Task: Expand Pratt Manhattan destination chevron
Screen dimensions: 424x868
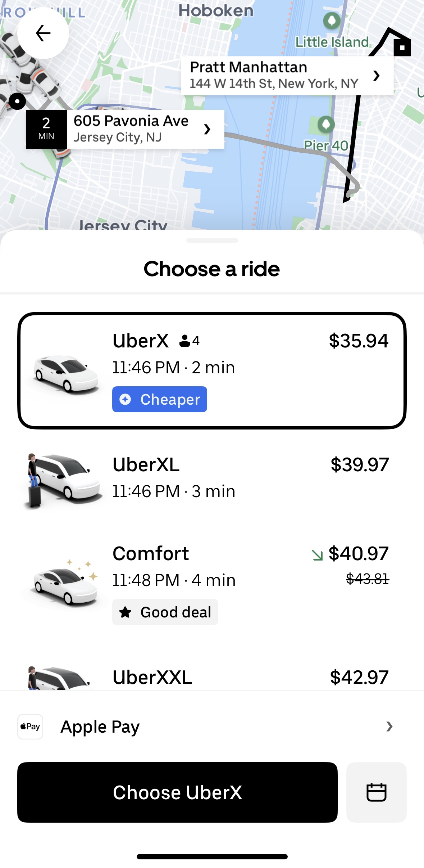Action: 376,76
